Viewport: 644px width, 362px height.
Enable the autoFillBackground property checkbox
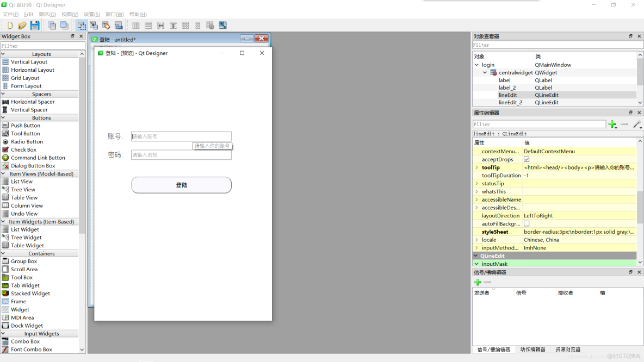point(527,223)
